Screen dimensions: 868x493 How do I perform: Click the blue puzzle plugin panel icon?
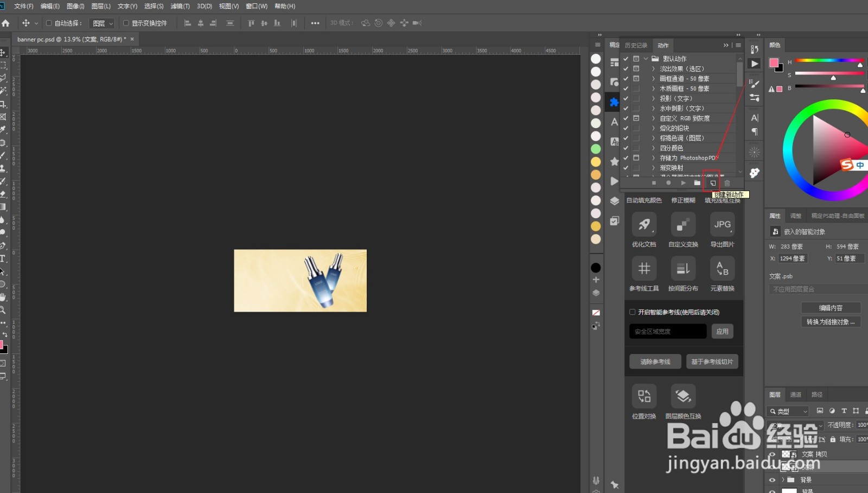pos(614,102)
